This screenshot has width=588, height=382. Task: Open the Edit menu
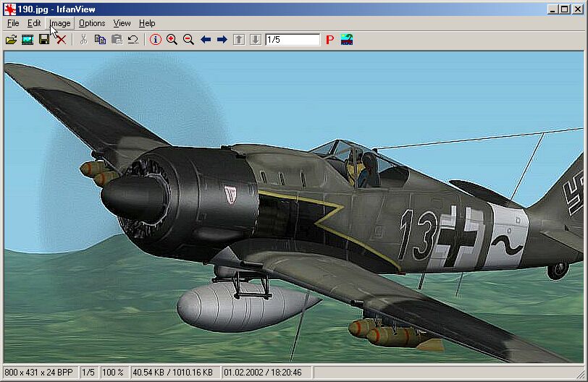[34, 23]
